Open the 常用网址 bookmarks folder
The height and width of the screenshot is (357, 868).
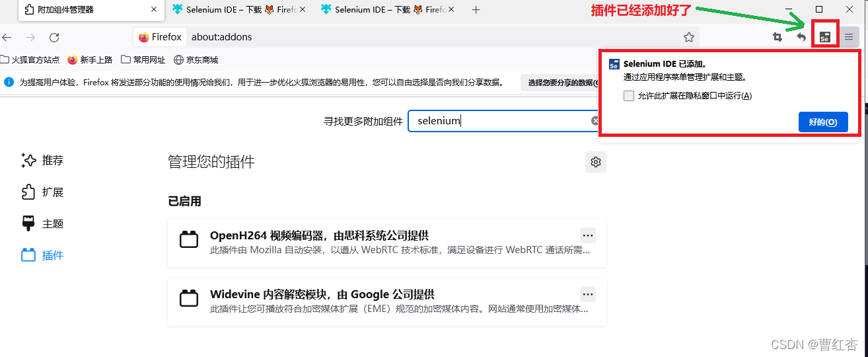pos(143,59)
